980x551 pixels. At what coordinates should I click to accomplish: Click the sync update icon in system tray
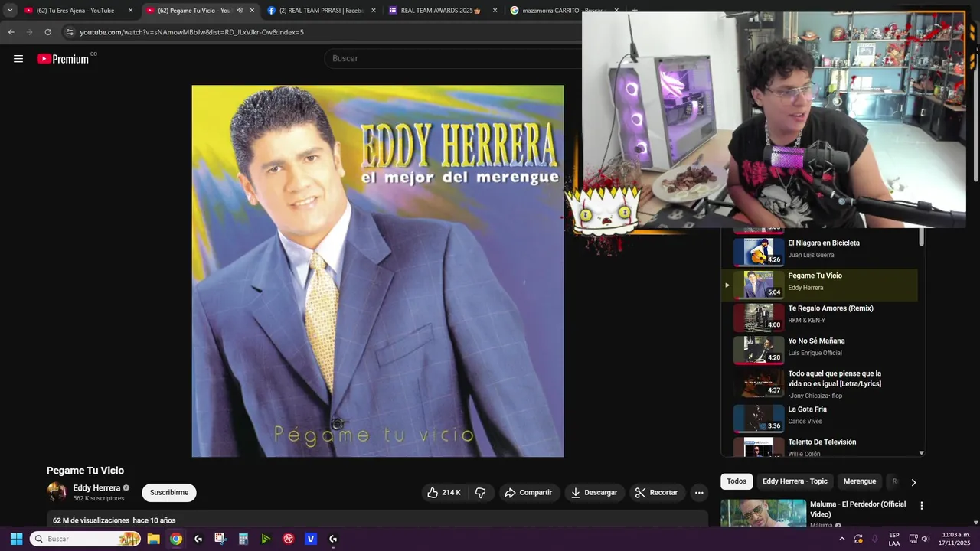(858, 539)
